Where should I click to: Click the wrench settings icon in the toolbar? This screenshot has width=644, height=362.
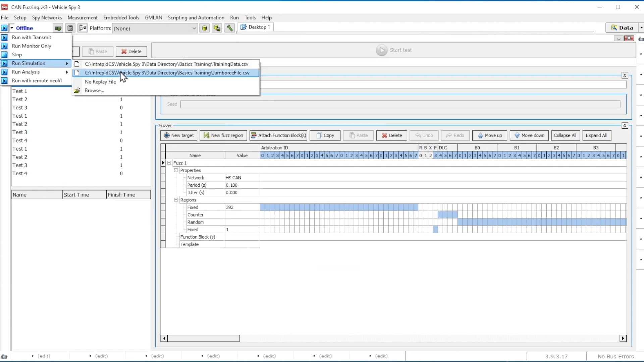click(x=229, y=28)
